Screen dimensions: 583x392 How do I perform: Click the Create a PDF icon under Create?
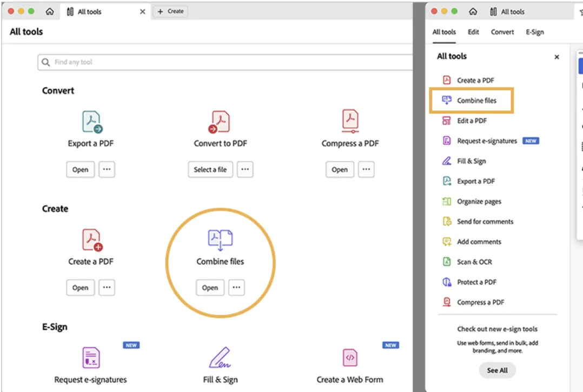92,240
